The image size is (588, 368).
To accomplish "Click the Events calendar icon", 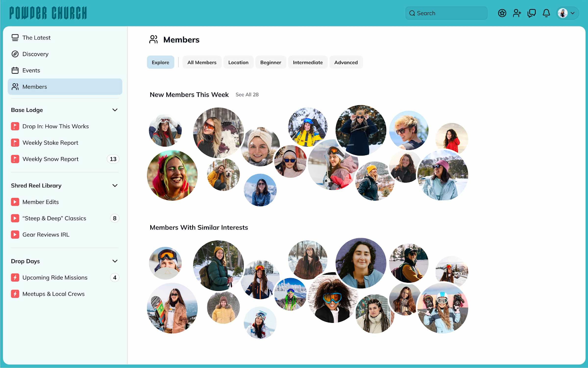I will 15,70.
